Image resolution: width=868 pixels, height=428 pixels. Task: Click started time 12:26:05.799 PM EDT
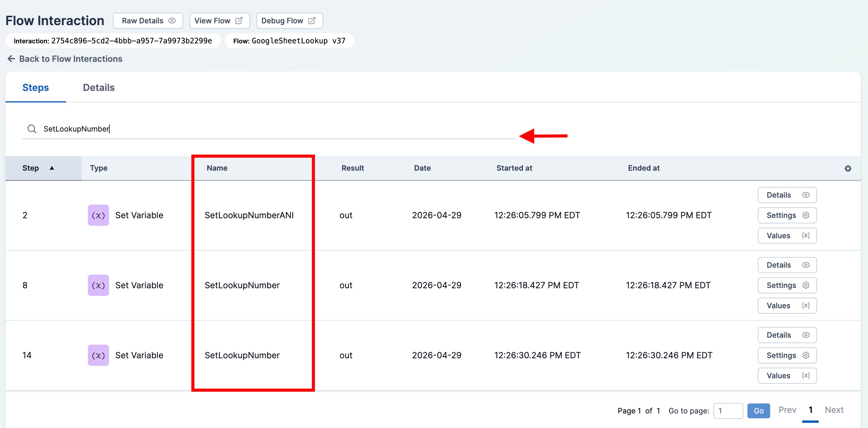[537, 215]
